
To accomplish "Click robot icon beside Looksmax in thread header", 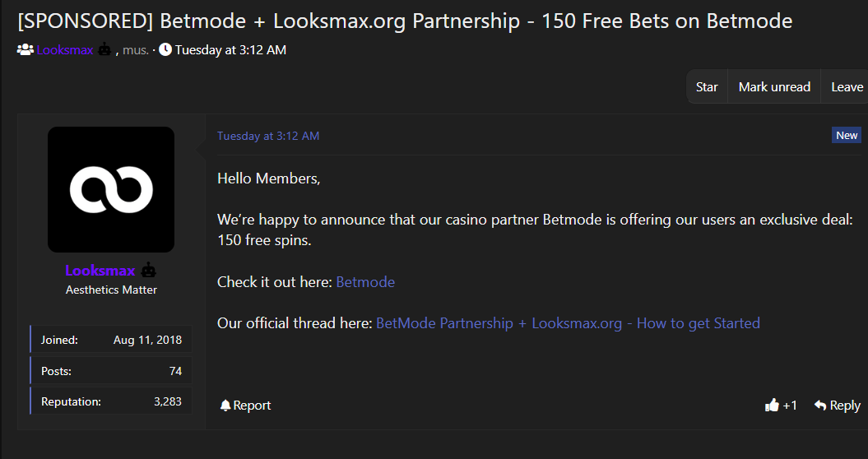I will (x=104, y=50).
